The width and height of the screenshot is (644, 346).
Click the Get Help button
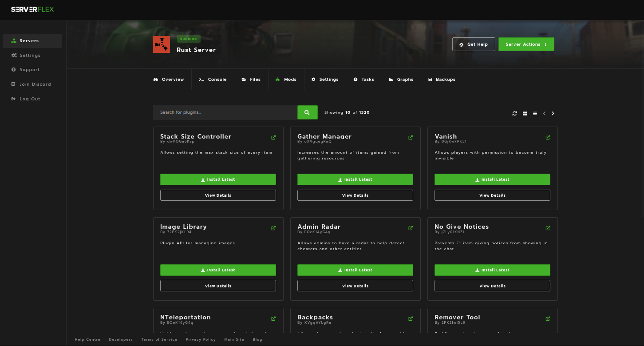click(x=474, y=44)
